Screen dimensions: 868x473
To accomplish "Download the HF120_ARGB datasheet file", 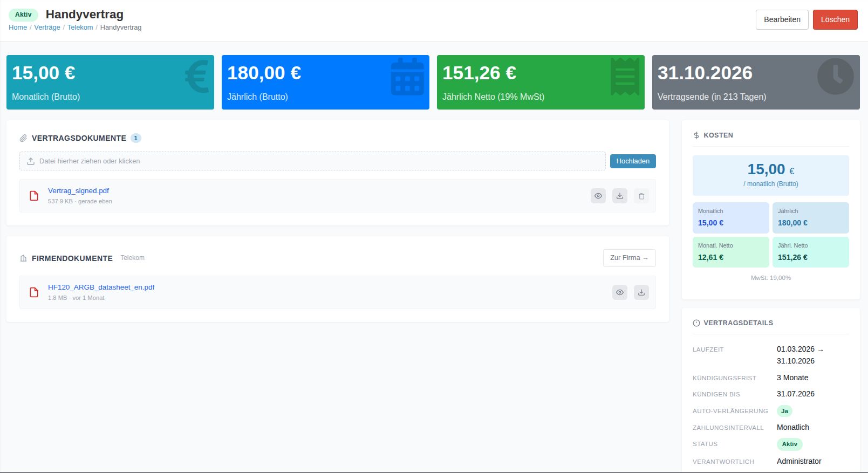I will [641, 292].
